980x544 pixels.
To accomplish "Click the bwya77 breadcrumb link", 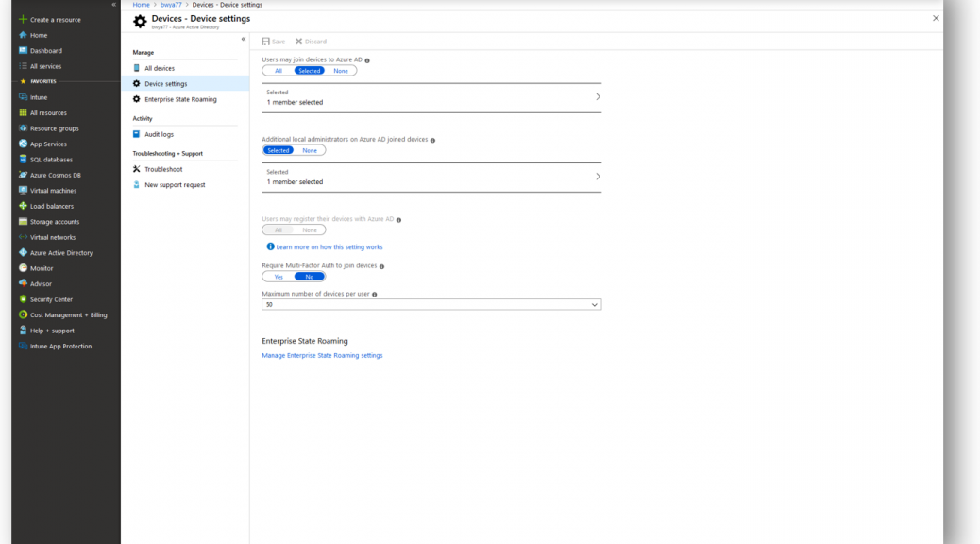I will tap(171, 5).
